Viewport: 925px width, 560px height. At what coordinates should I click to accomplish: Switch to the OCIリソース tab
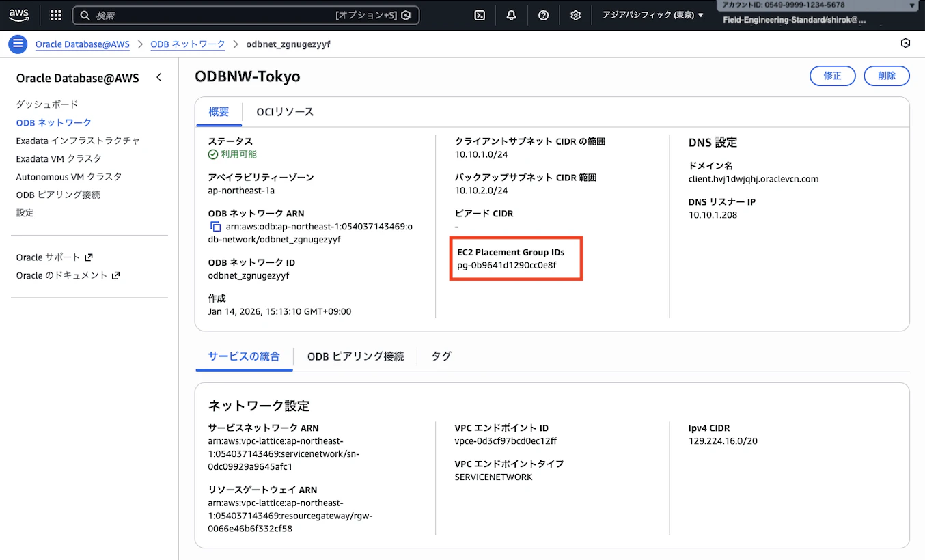(285, 112)
